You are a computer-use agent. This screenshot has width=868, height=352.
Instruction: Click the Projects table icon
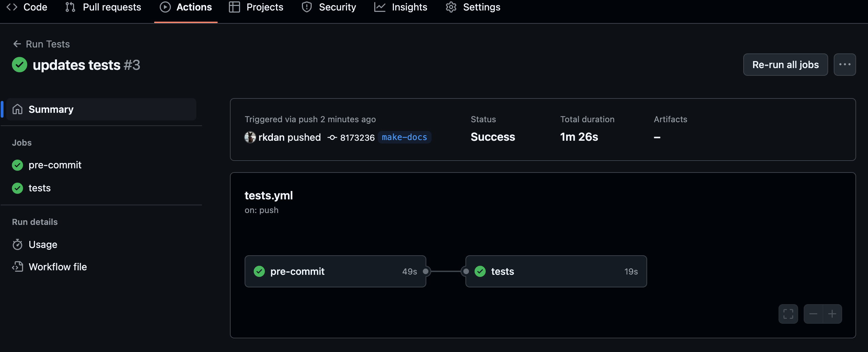click(x=234, y=7)
